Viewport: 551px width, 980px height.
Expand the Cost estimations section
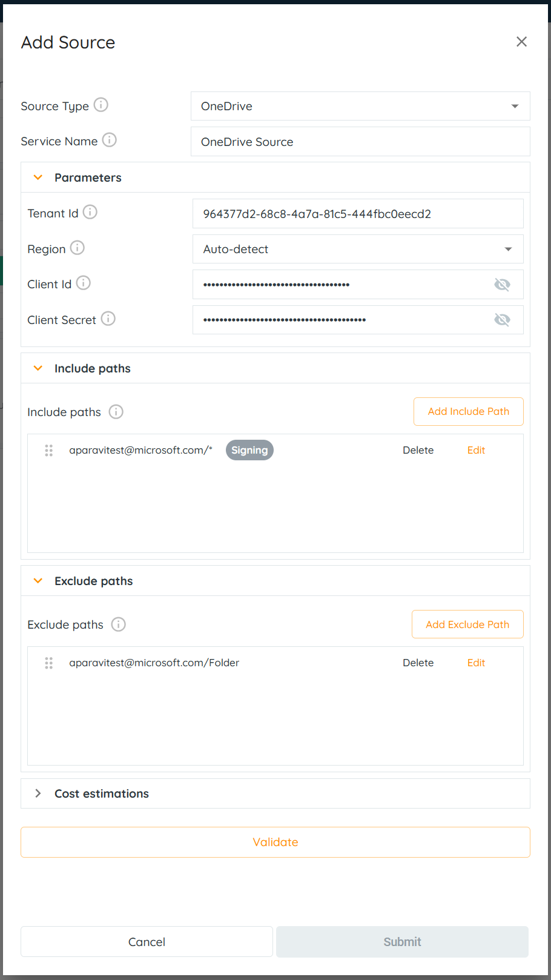point(38,793)
